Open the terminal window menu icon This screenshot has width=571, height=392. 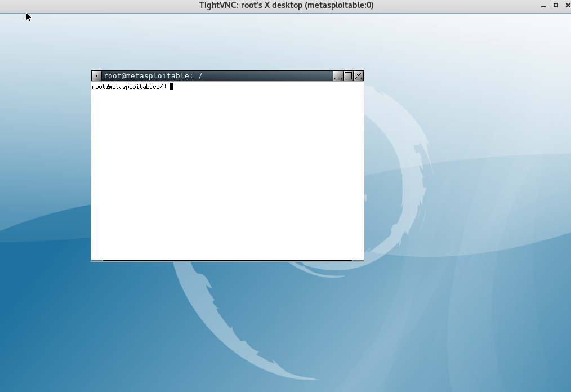point(96,76)
